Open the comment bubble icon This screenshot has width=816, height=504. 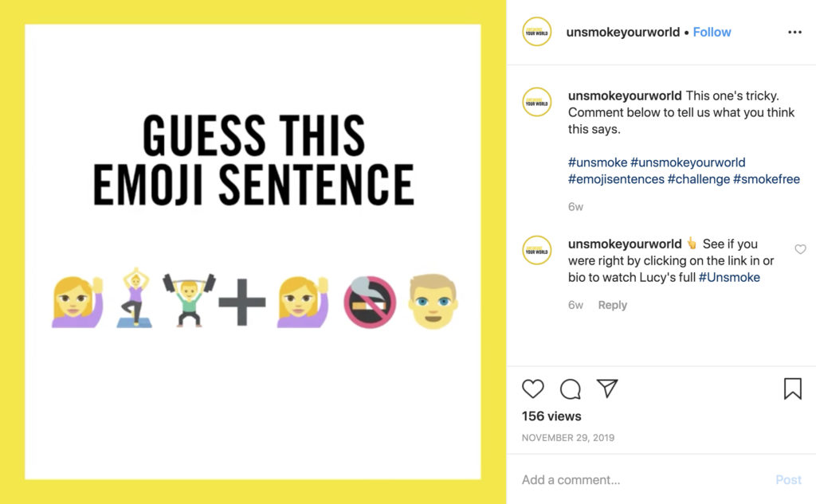point(571,389)
